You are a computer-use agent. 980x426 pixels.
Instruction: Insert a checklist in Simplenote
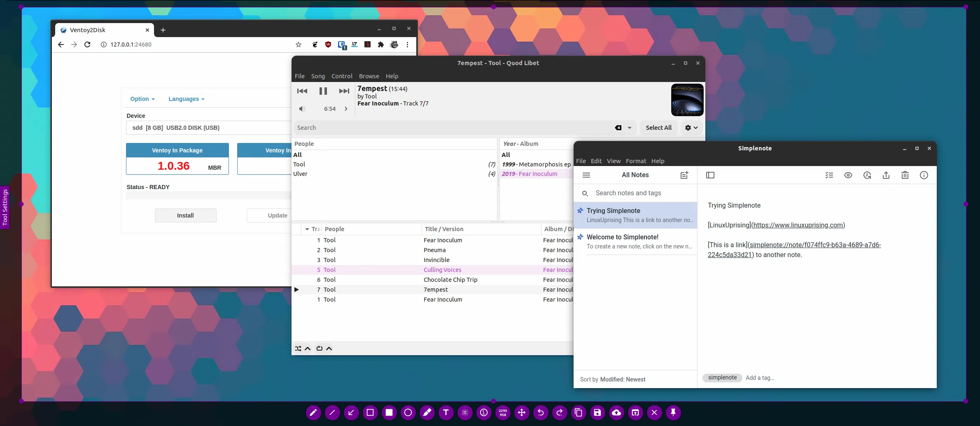click(x=829, y=175)
